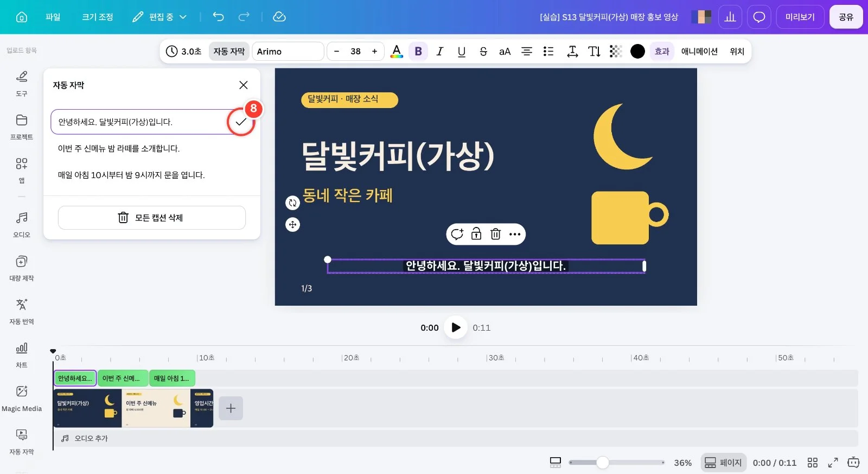Select caption '이번 주 신메뉴 밤 라떼를 소개합니다.'
This screenshot has width=868, height=474.
click(118, 148)
